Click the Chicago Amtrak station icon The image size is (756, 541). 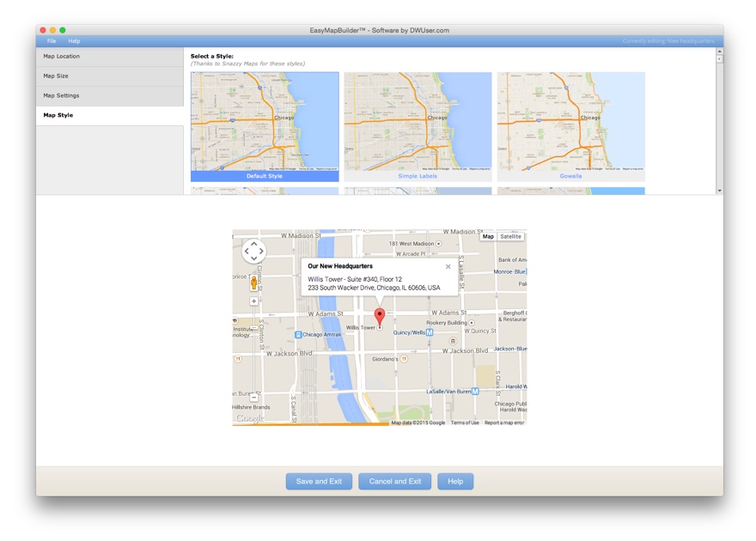click(298, 335)
